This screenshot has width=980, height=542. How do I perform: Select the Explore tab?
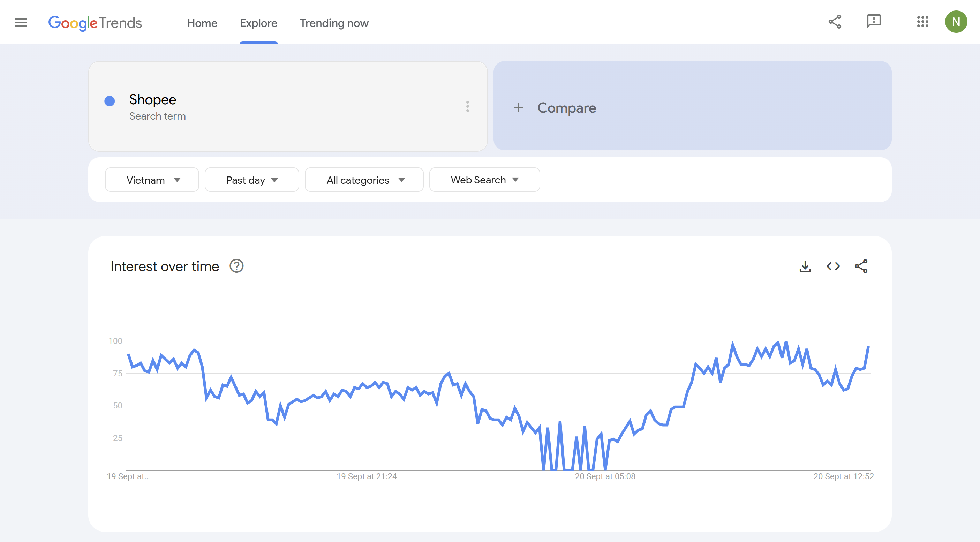click(258, 23)
